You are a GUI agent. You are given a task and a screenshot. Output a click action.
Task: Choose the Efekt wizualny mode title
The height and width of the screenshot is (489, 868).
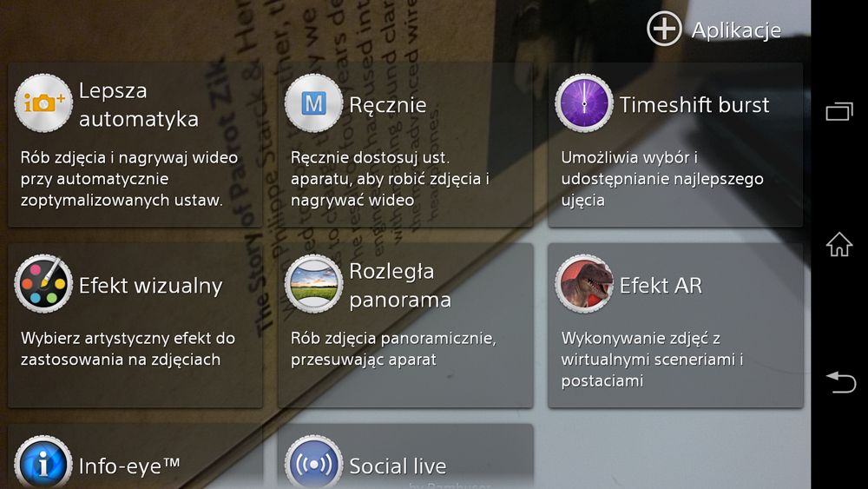point(150,286)
